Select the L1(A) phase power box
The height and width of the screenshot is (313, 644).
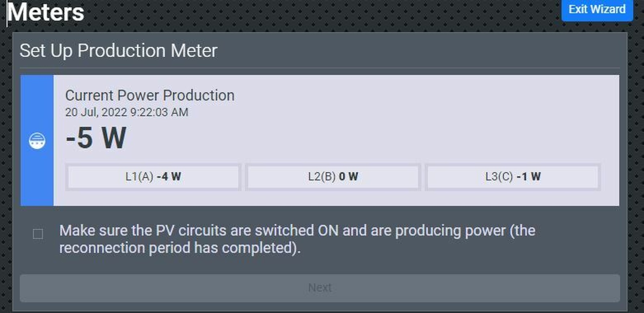[x=153, y=177]
